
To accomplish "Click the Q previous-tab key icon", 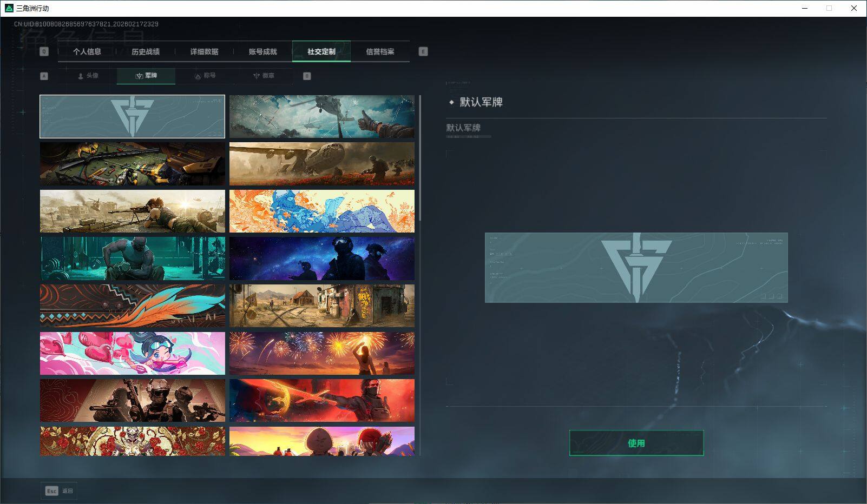I will tap(44, 51).
